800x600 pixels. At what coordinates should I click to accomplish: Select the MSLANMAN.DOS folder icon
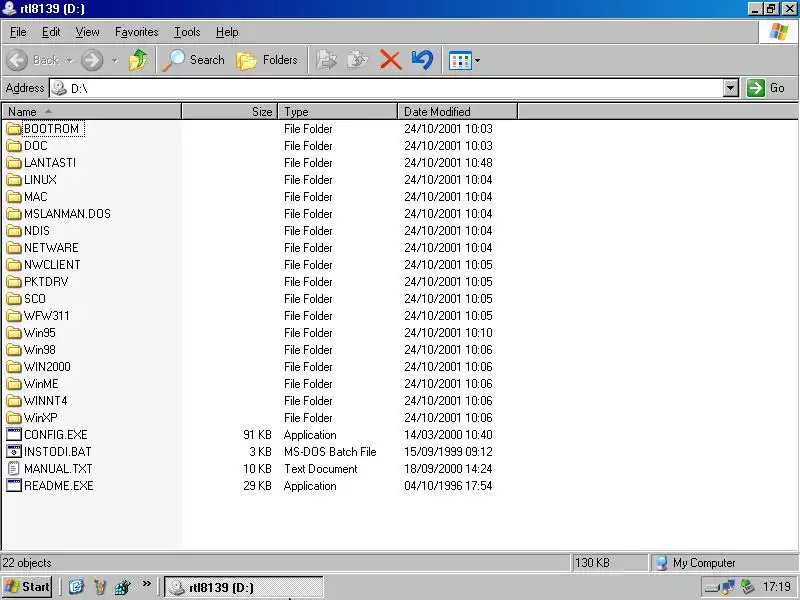coord(14,214)
